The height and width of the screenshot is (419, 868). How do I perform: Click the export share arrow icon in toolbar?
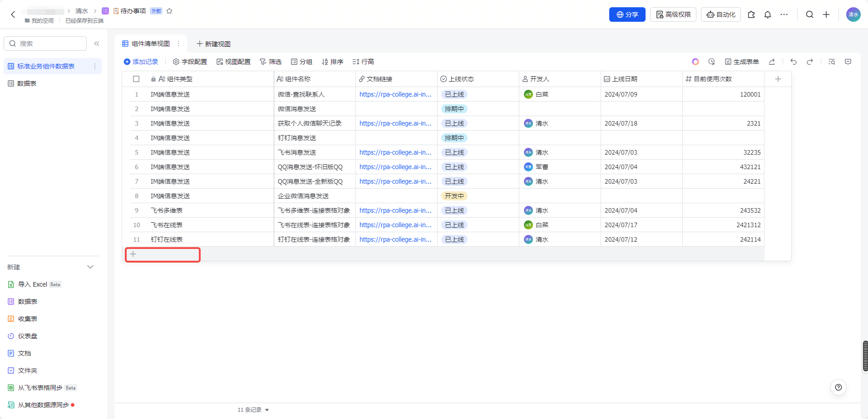point(772,62)
